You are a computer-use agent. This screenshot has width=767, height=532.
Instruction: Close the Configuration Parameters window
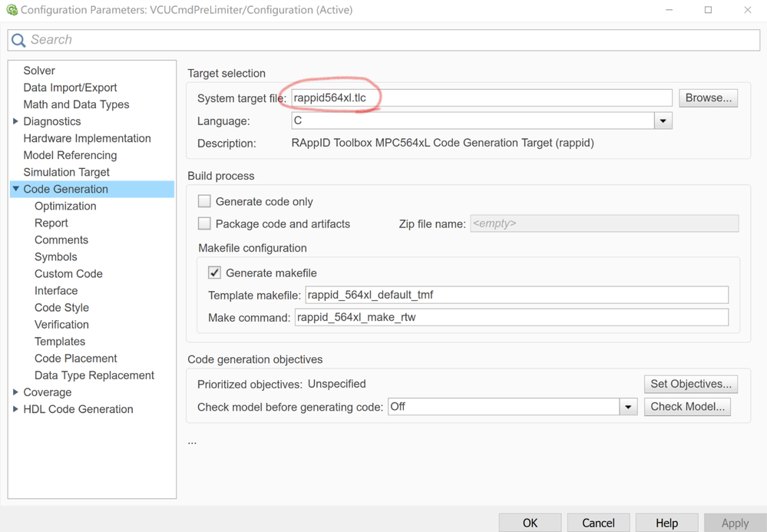[748, 10]
